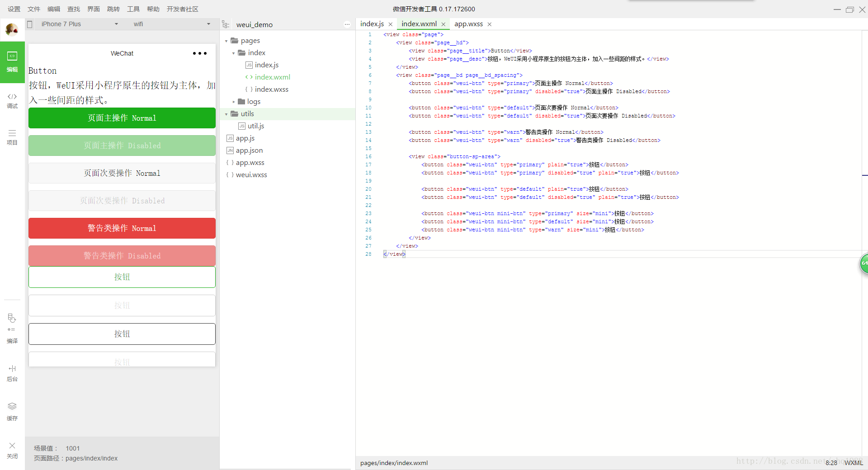Viewport: 868px width, 470px height.
Task: Collapse the index folder in the tree
Action: coord(234,53)
